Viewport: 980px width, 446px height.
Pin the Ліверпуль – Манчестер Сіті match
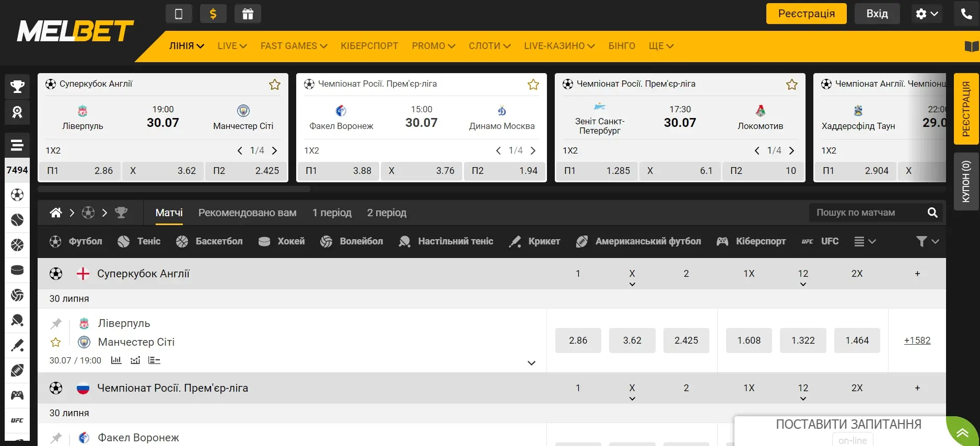click(56, 324)
